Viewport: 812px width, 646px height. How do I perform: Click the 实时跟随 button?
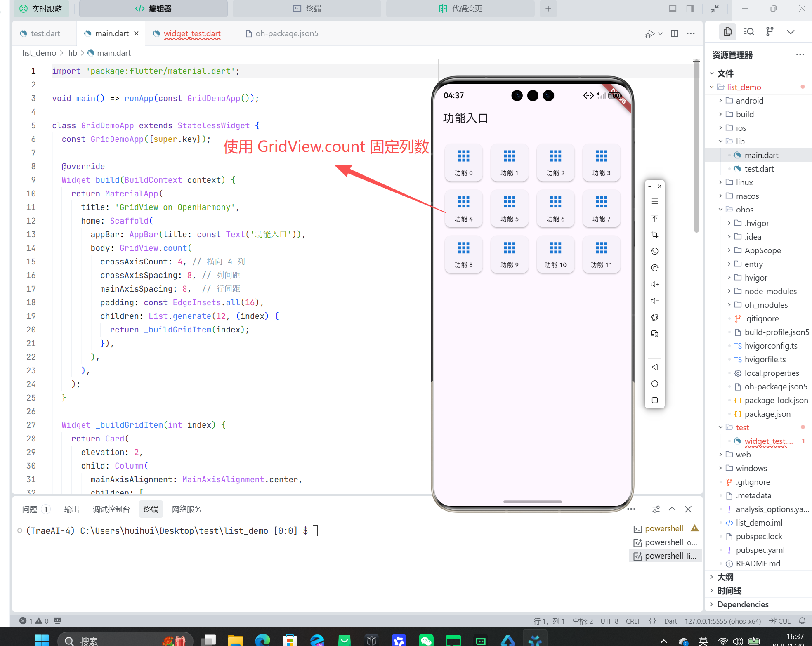[41, 9]
